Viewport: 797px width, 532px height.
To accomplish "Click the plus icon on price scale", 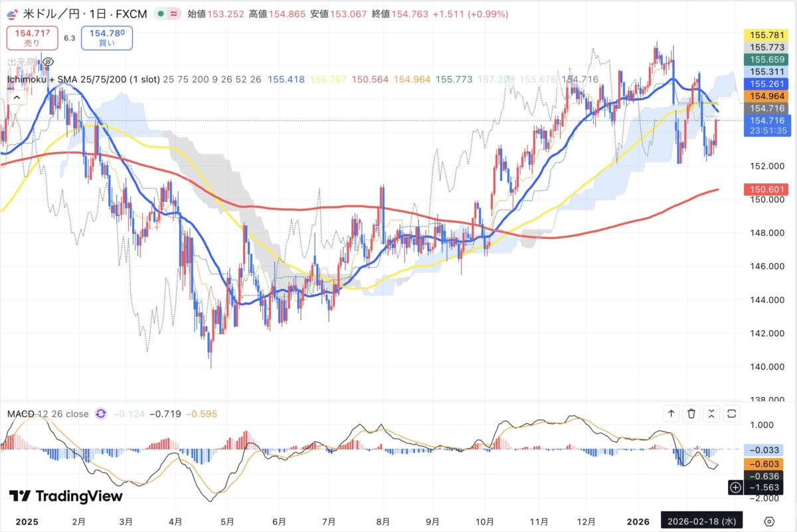I will pos(735,487).
